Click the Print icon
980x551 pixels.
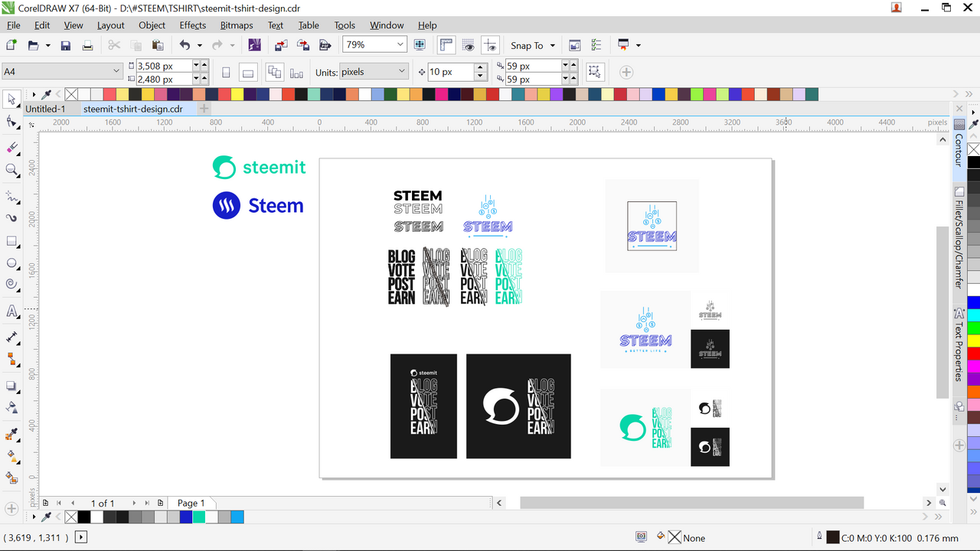click(87, 45)
